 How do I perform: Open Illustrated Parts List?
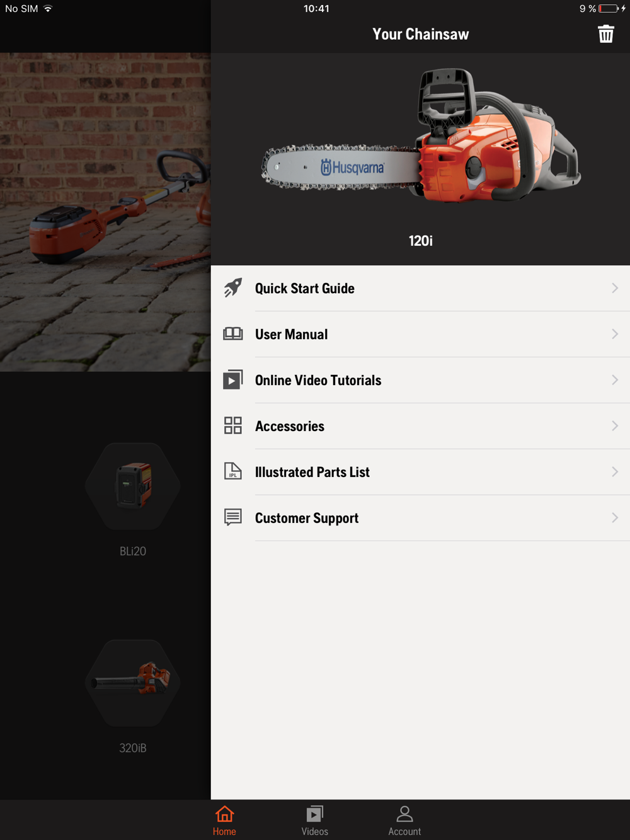420,472
